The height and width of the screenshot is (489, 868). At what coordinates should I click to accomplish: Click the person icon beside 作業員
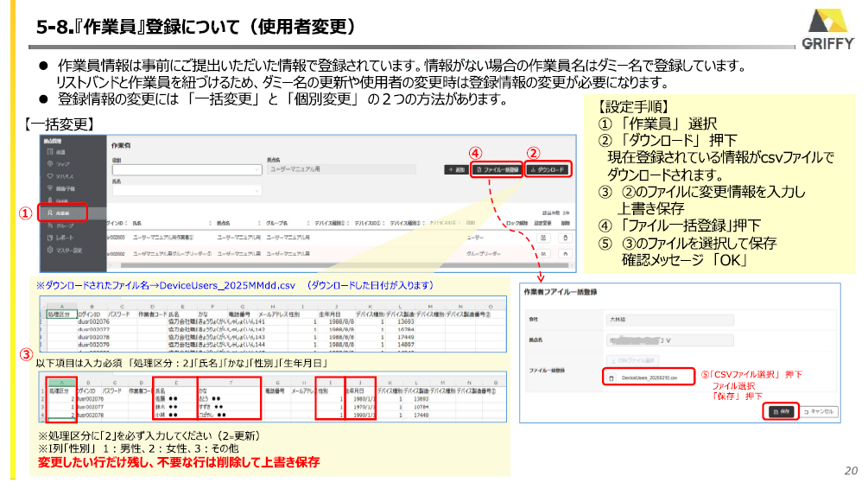[x=50, y=213]
